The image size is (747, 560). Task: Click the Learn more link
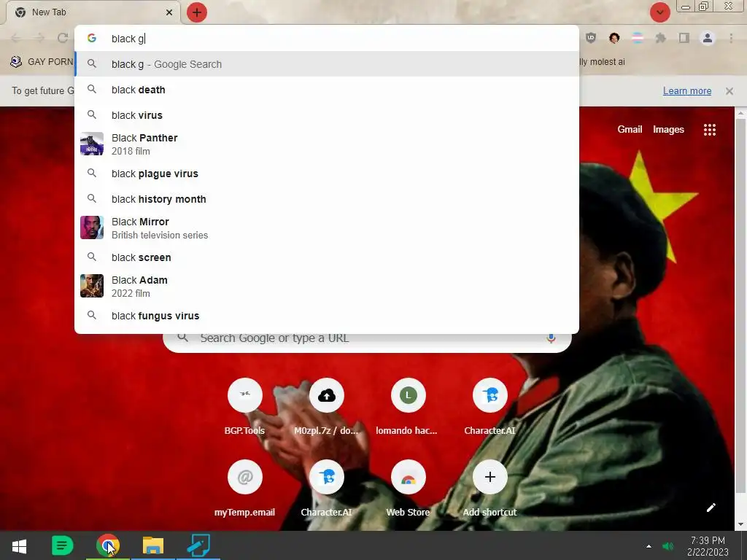pyautogui.click(x=687, y=90)
